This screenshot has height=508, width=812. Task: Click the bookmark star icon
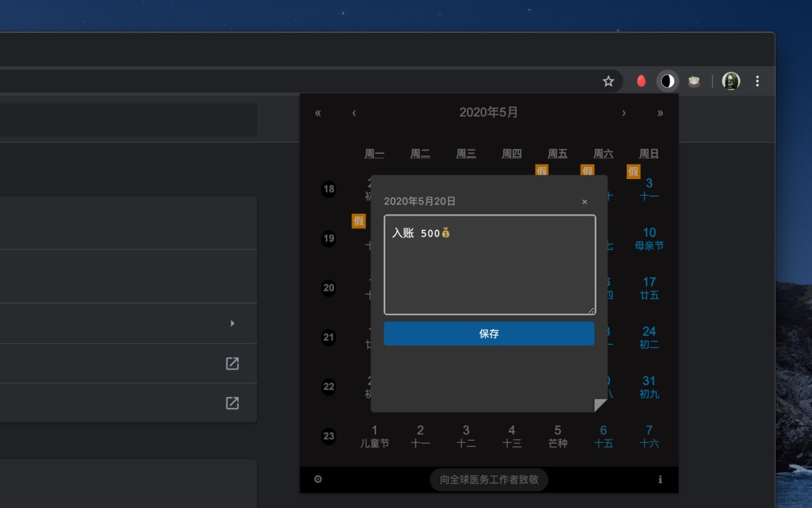pyautogui.click(x=608, y=81)
